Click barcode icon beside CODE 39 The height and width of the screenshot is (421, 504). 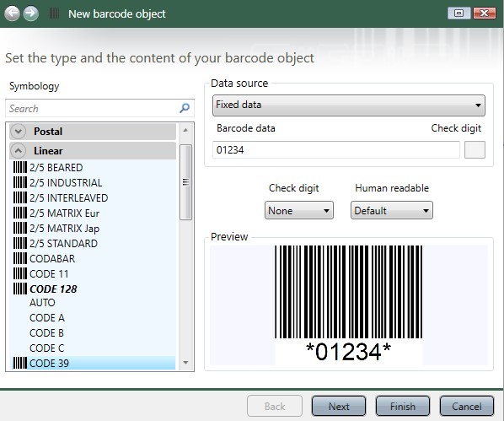coord(20,363)
